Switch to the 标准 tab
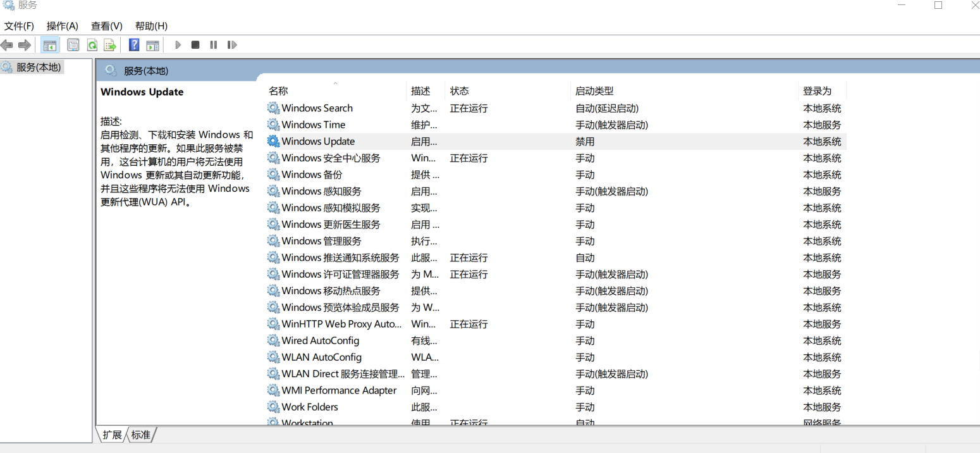 tap(141, 435)
